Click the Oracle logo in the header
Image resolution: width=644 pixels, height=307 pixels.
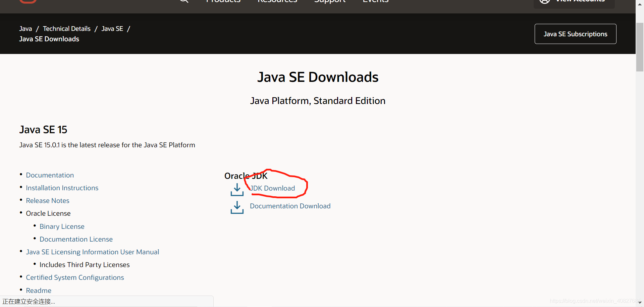click(x=28, y=1)
